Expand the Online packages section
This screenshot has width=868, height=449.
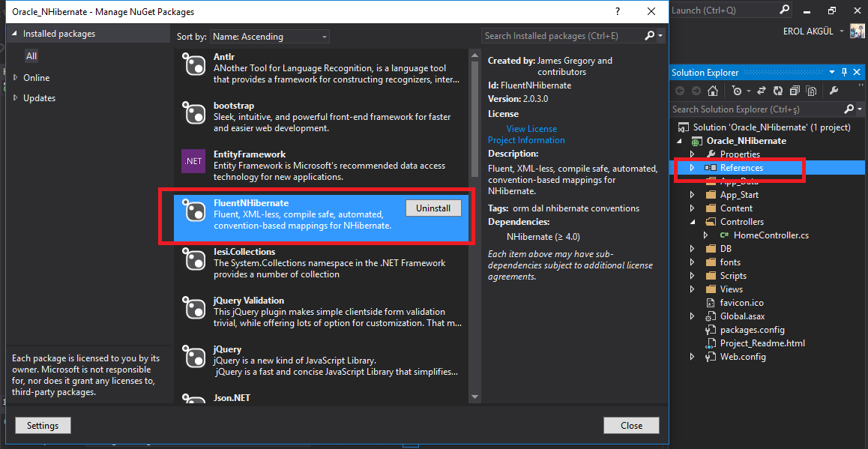coord(16,78)
